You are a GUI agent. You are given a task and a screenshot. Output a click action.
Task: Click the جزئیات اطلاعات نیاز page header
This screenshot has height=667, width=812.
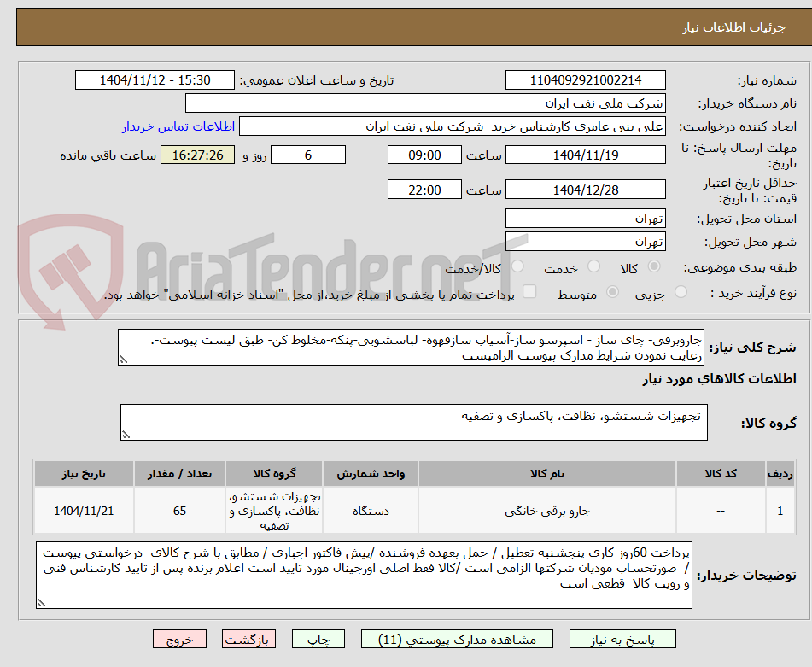[733, 27]
